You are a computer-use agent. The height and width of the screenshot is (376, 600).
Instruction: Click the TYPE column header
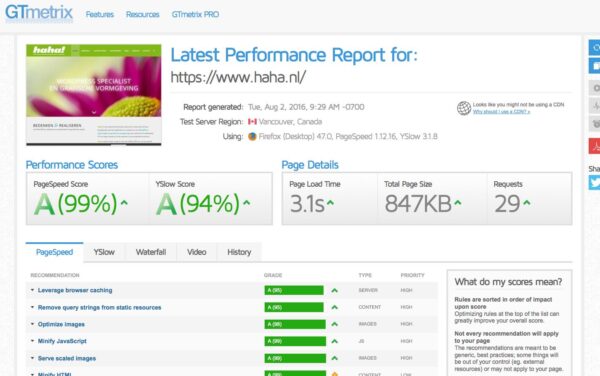tap(365, 275)
